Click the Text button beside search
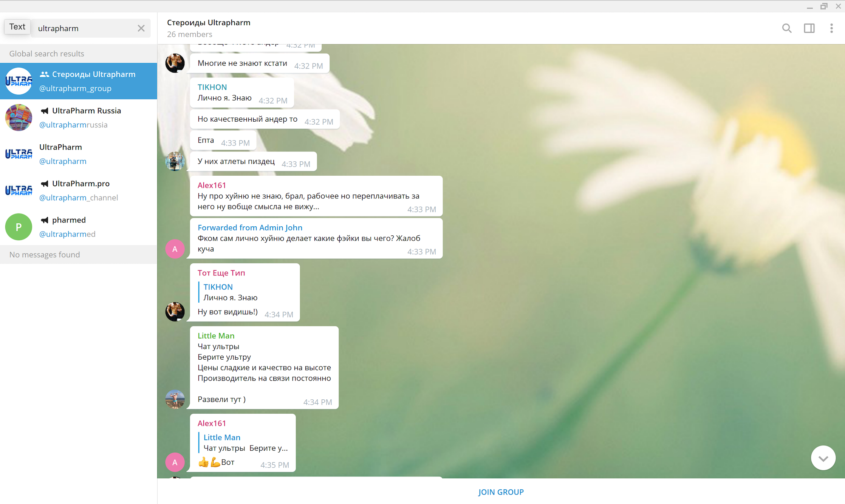 tap(17, 27)
